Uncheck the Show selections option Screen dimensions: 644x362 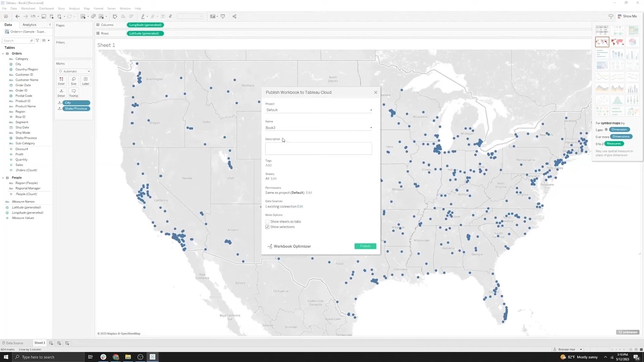267,227
